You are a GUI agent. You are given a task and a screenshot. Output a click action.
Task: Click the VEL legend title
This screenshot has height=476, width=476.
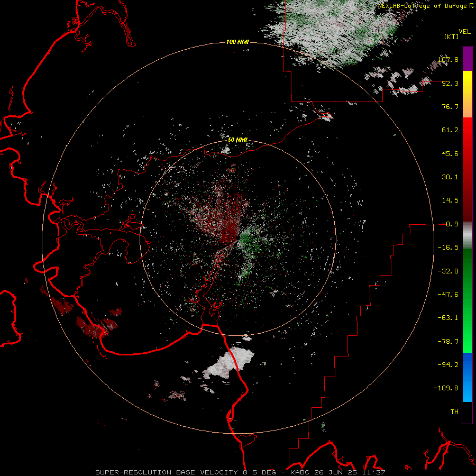464,32
